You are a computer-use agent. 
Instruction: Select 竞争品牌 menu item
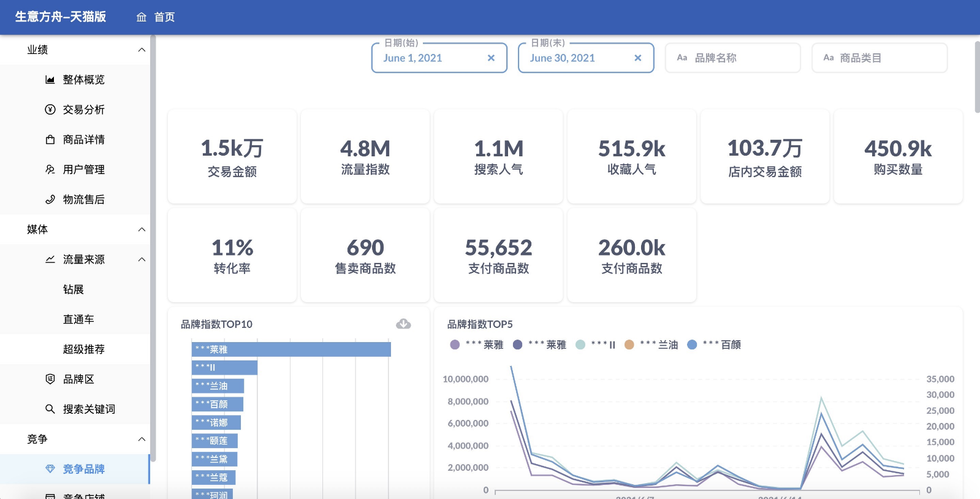(75, 469)
